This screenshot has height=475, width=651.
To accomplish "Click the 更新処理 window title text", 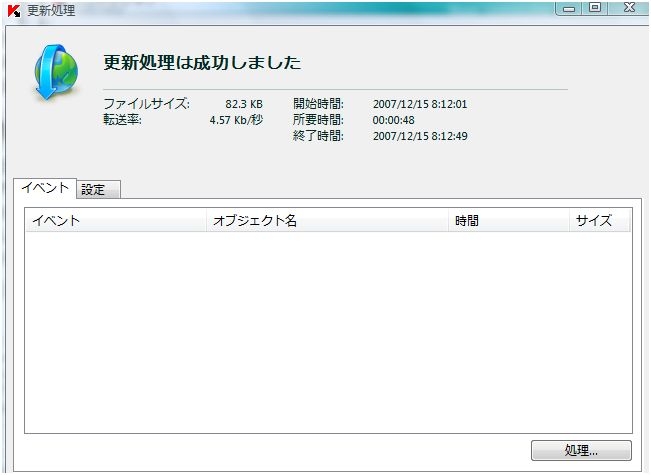I will tap(51, 10).
